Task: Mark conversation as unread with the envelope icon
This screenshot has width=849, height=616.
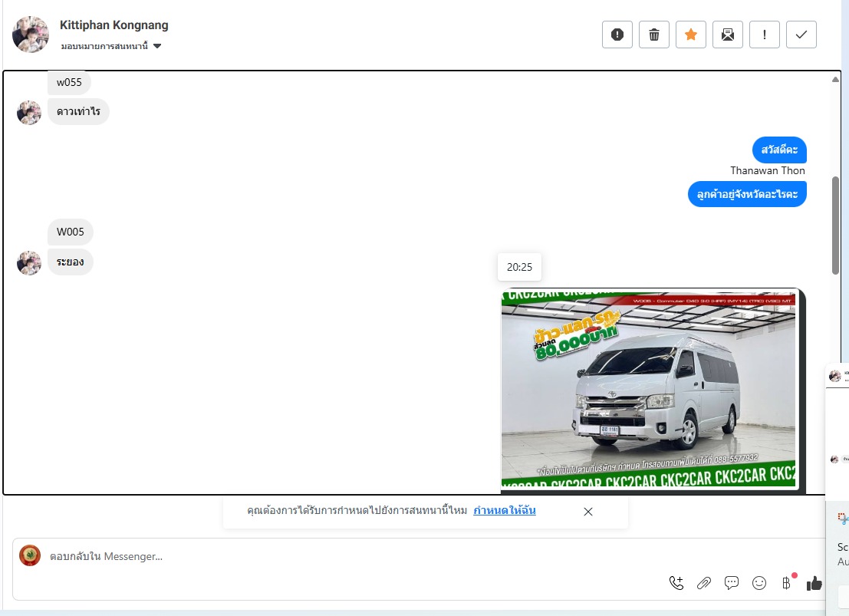Action: (728, 35)
